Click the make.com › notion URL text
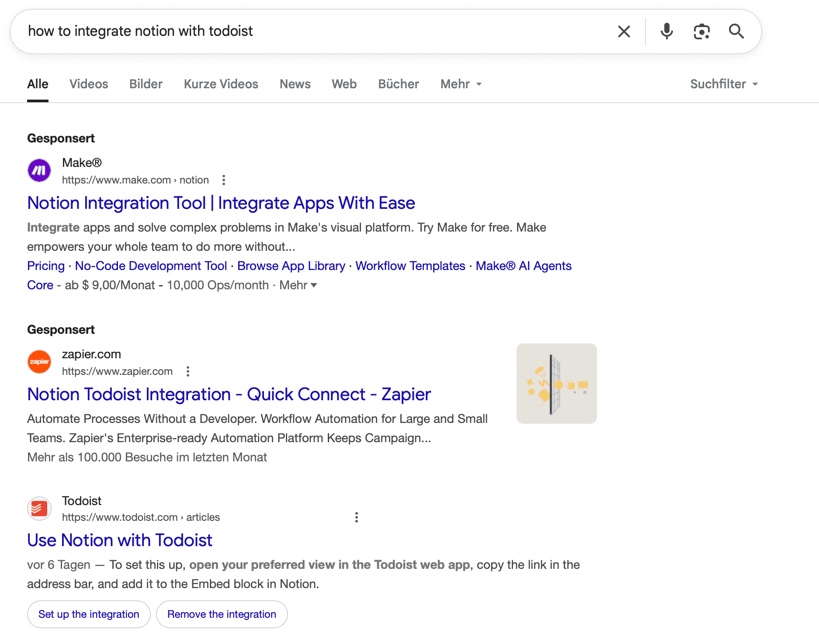 pos(135,180)
